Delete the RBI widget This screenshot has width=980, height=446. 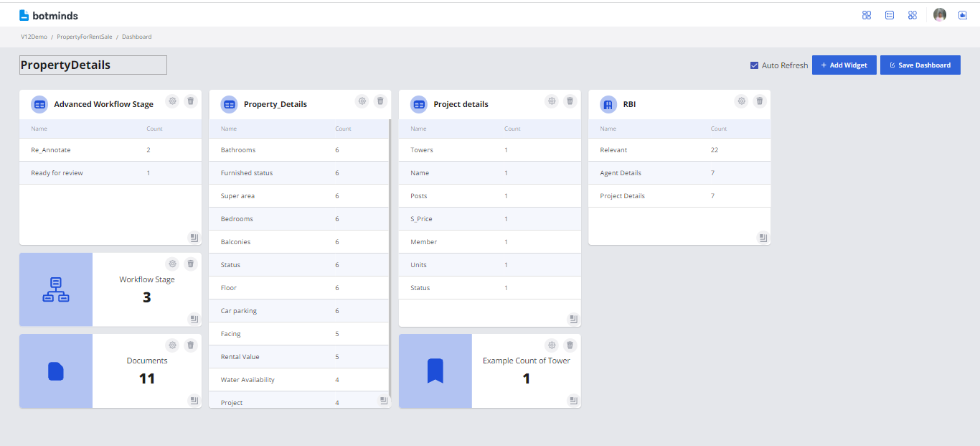point(760,101)
